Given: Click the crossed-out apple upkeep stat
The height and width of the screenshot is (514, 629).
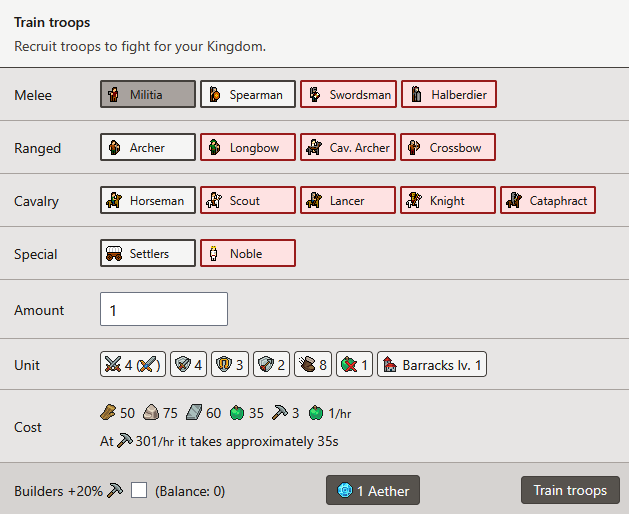Looking at the screenshot, I should point(354,364).
